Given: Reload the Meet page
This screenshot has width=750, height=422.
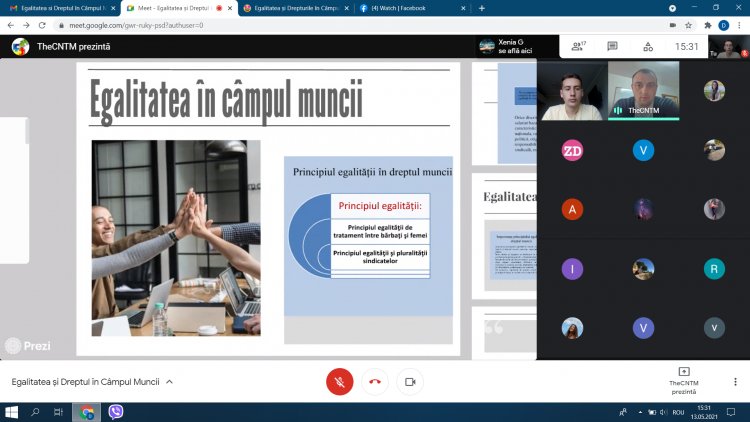Looking at the screenshot, I should click(41, 24).
